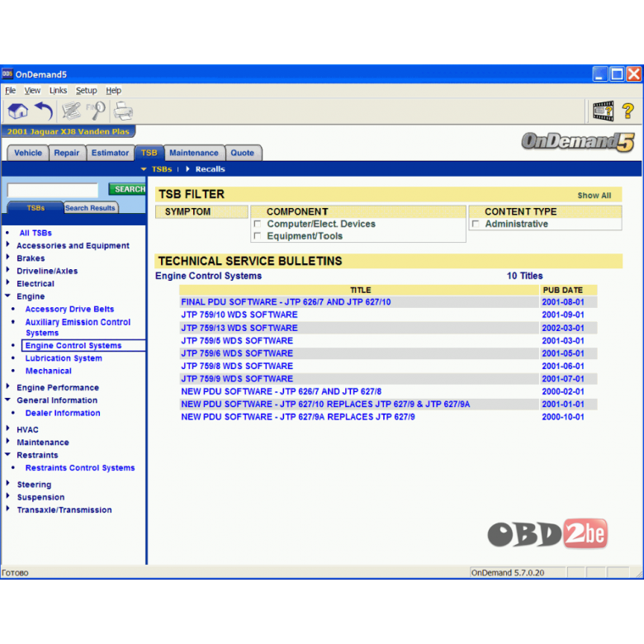The width and height of the screenshot is (644, 644).
Task: Switch to the Repair tab
Action: click(x=67, y=153)
